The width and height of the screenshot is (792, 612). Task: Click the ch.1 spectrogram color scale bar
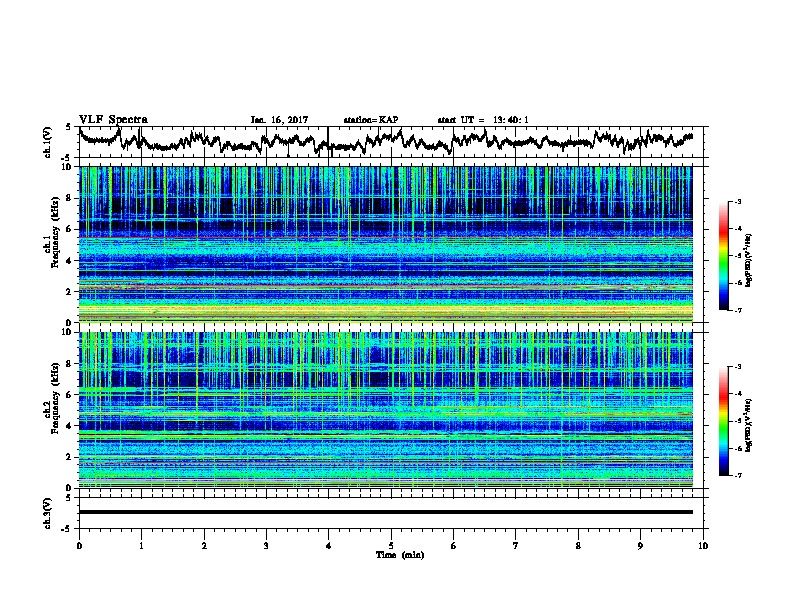click(723, 256)
